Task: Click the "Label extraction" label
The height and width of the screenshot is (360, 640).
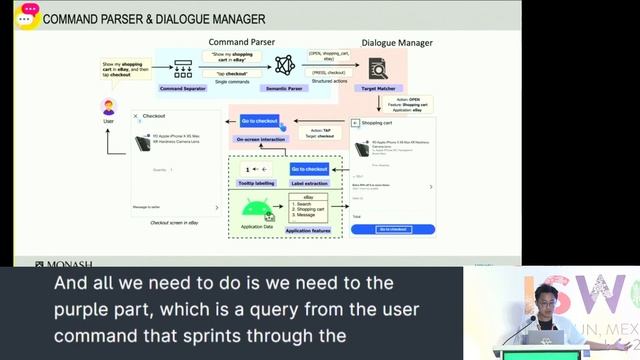Action: (309, 184)
